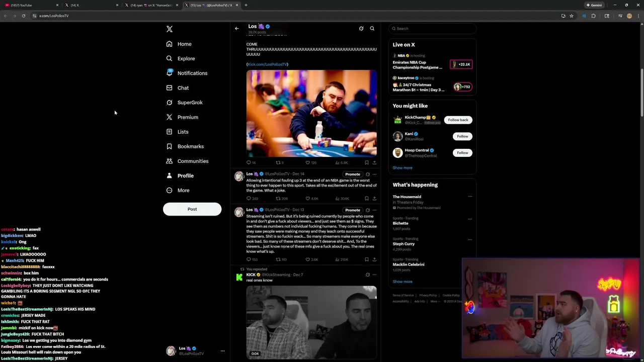Follow Kani account
Image resolution: width=644 pixels, height=362 pixels.
[462, 136]
